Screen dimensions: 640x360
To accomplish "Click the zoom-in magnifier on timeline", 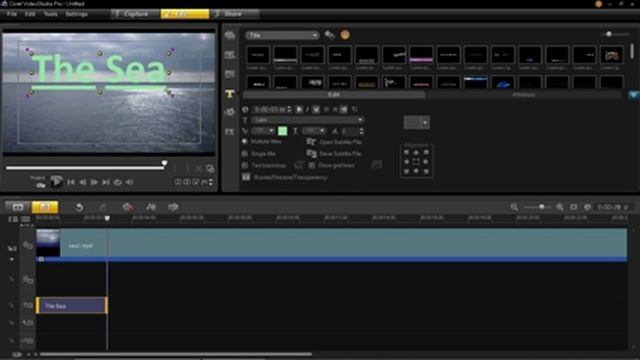I will pyautogui.click(x=560, y=207).
